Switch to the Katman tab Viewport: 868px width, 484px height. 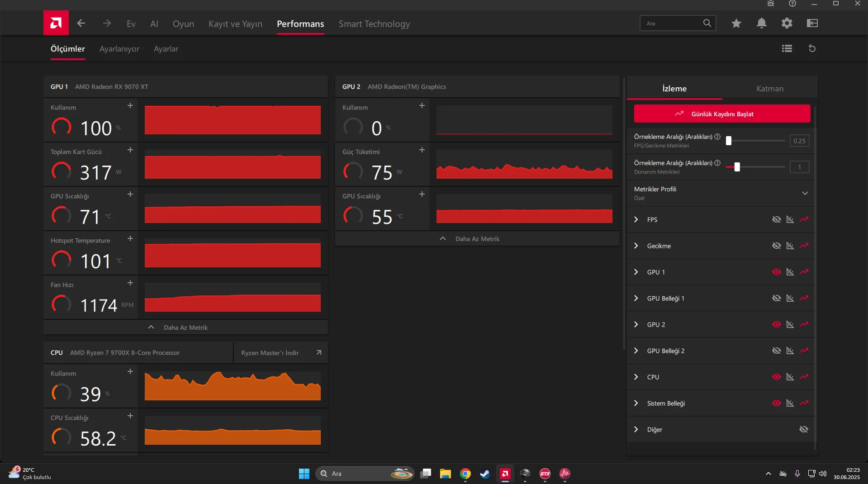[769, 89]
